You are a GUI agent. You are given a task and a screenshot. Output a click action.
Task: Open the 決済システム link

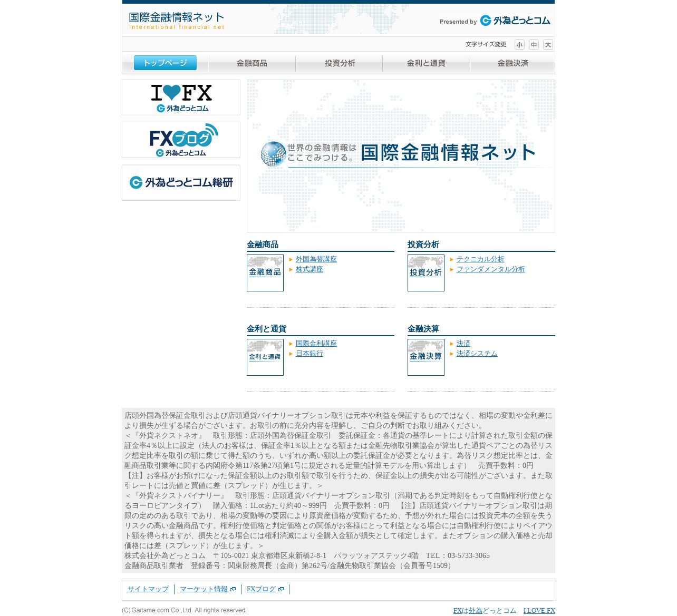click(477, 354)
